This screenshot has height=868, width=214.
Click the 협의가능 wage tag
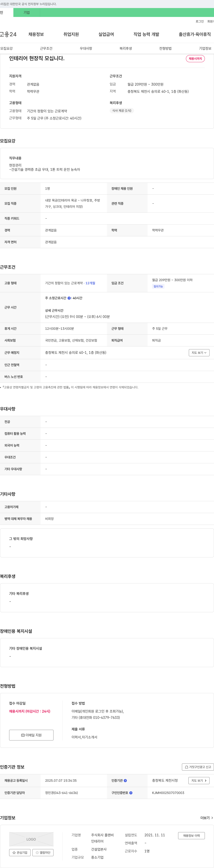tap(158, 287)
